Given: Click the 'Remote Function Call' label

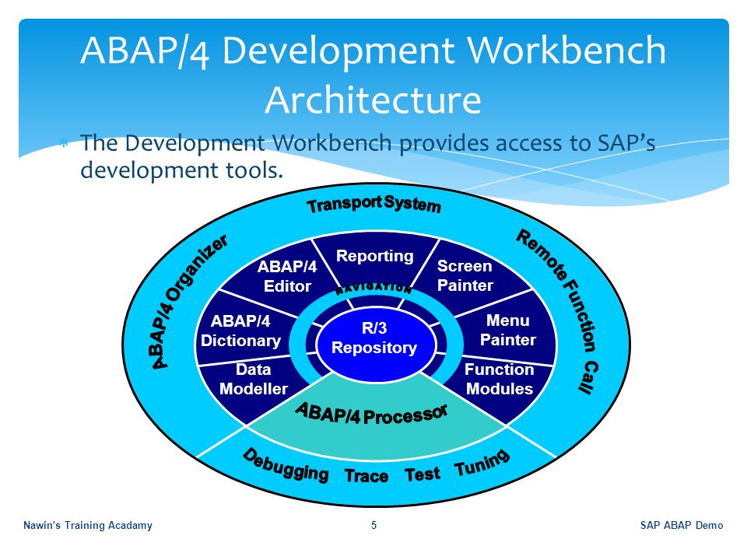Looking at the screenshot, I should 557,311.
